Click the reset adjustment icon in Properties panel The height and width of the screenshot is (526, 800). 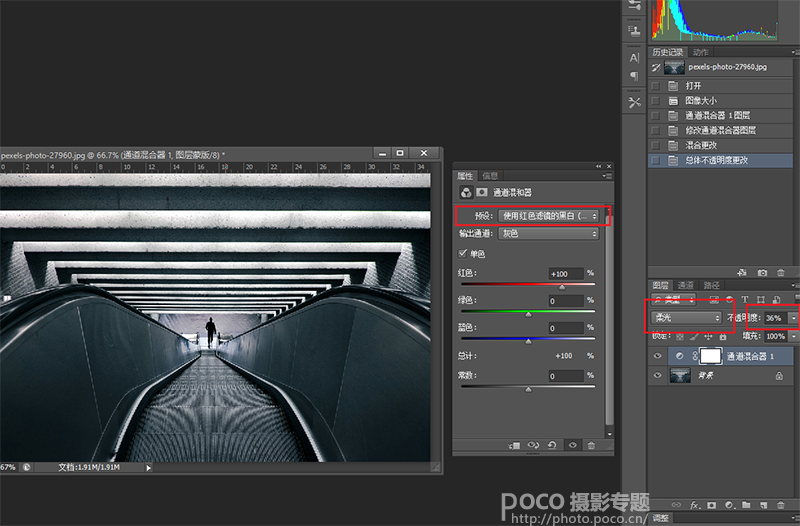(552, 446)
